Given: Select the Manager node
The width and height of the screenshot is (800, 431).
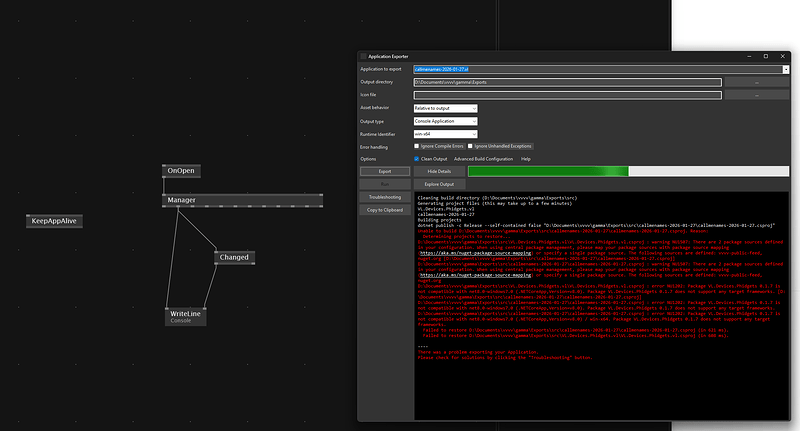Looking at the screenshot, I should [x=181, y=200].
